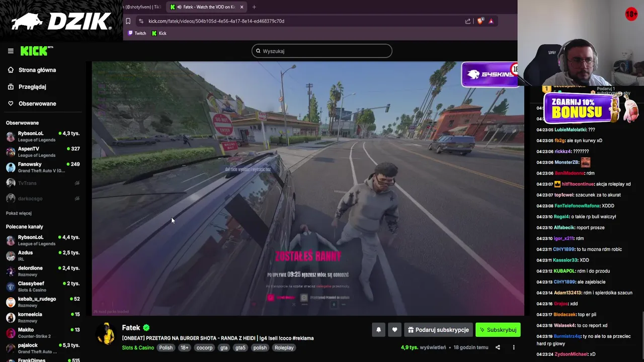Image resolution: width=644 pixels, height=362 pixels.
Task: Click the site settings icon in address bar
Action: point(141,21)
